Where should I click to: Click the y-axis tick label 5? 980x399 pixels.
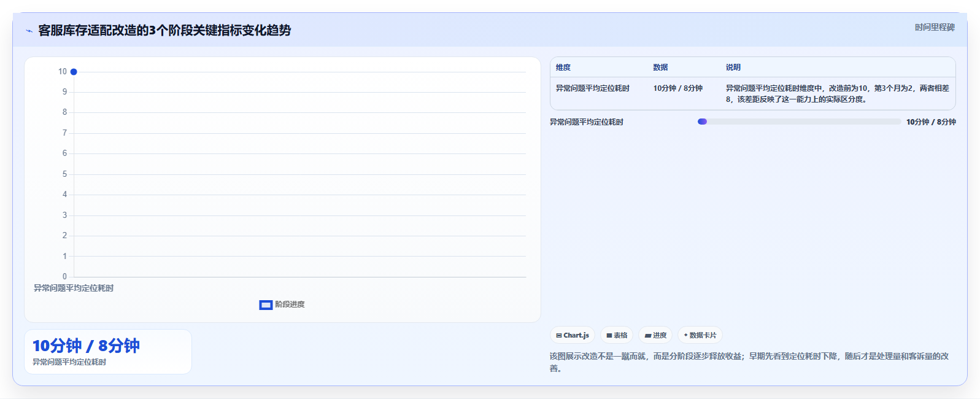[x=64, y=174]
